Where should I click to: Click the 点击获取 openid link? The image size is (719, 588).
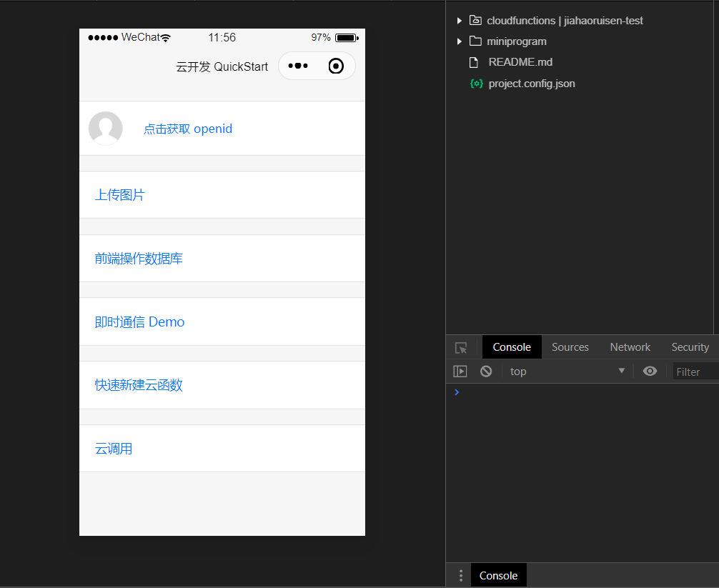[188, 129]
